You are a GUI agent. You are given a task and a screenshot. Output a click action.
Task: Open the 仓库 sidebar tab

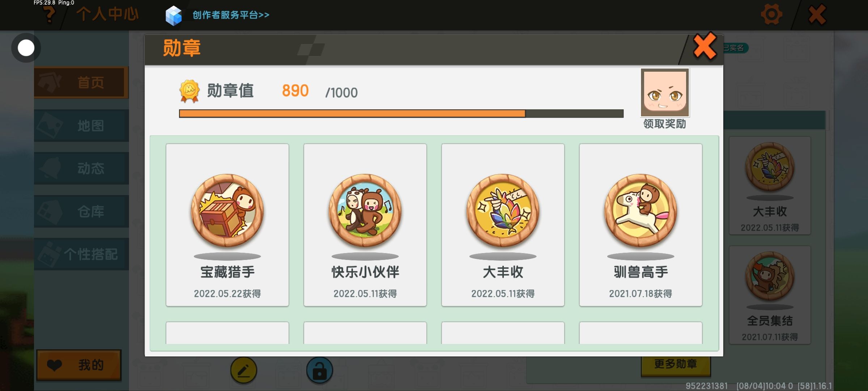(x=81, y=211)
